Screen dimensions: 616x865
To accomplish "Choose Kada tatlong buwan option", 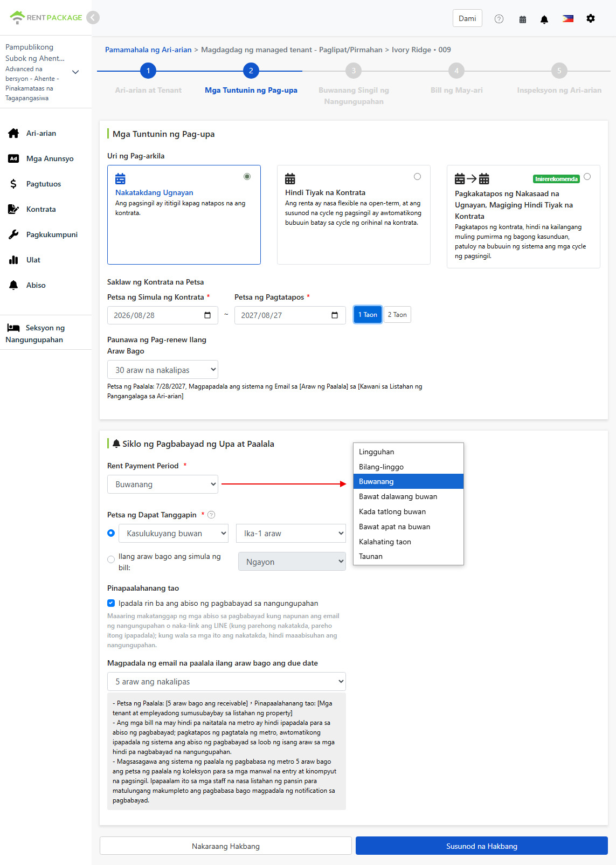I will (x=409, y=511).
